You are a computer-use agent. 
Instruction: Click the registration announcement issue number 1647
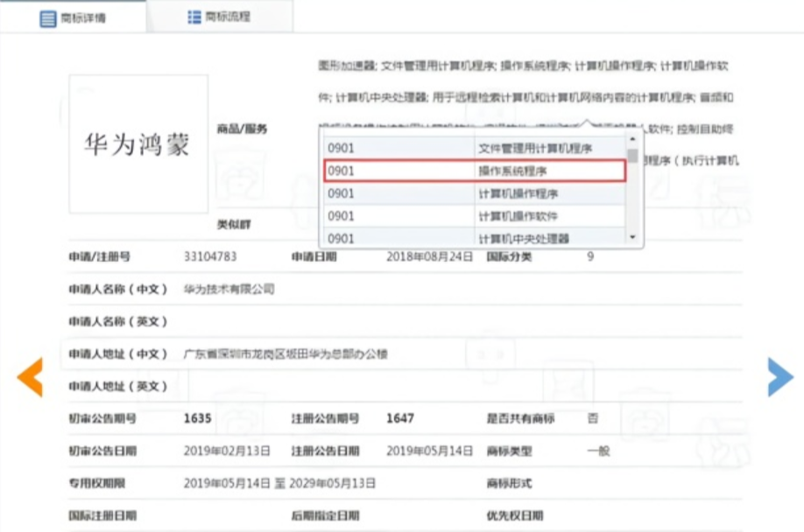400,418
